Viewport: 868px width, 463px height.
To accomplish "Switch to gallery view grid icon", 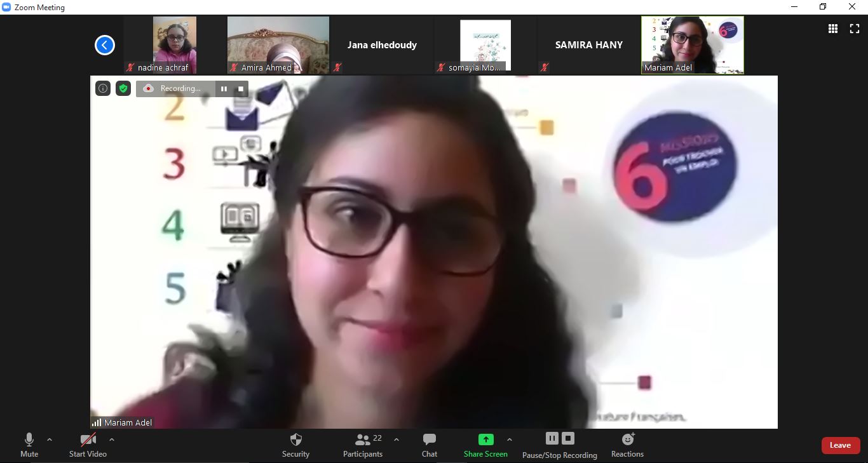I will coord(832,29).
